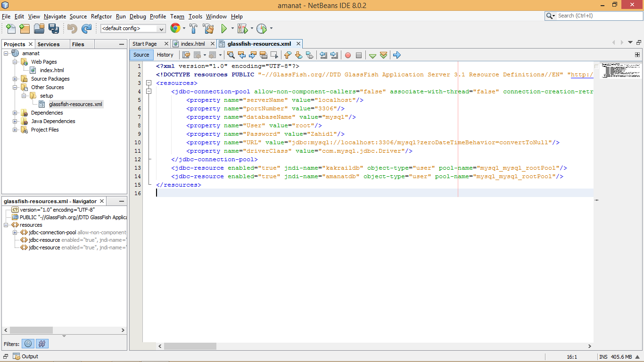Shift the line right
The height and width of the screenshot is (362, 644).
(x=334, y=55)
